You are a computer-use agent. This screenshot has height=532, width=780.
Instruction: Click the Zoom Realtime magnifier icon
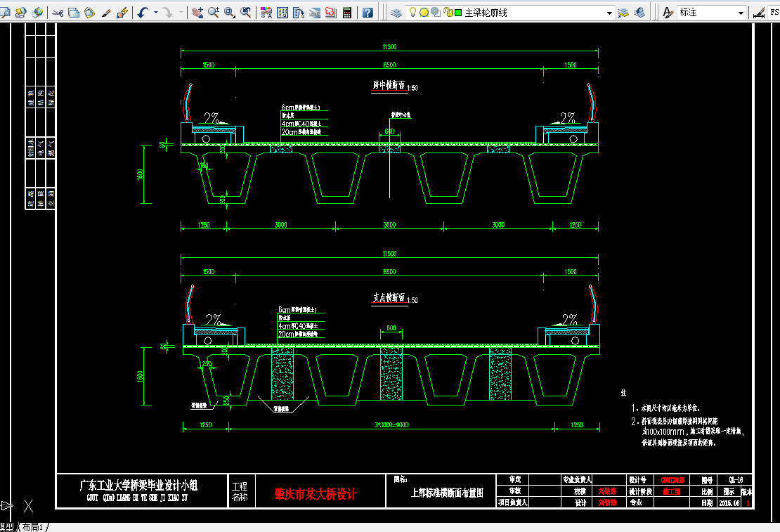(x=214, y=13)
